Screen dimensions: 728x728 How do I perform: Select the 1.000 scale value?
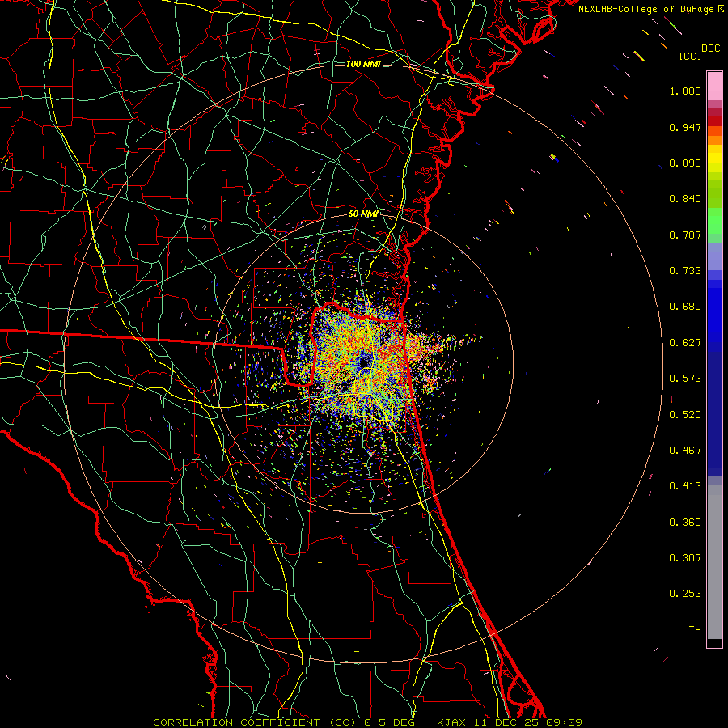click(685, 91)
